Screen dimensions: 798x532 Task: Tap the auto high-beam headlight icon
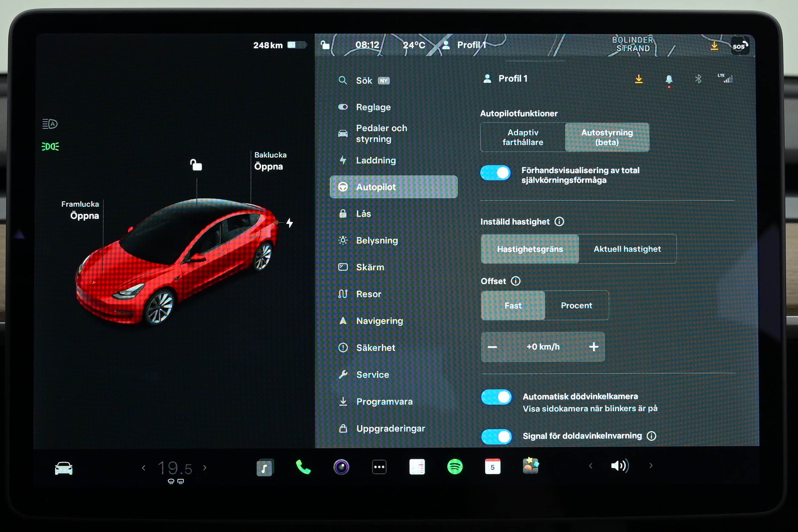[x=50, y=124]
